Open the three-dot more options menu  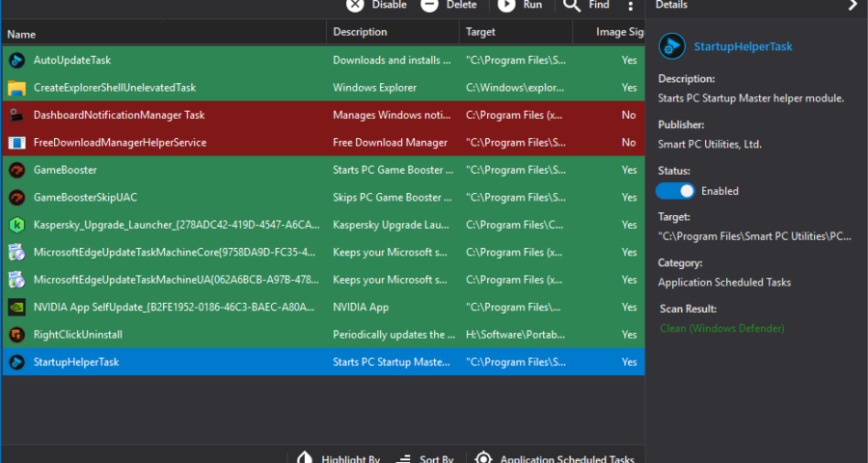[x=631, y=6]
